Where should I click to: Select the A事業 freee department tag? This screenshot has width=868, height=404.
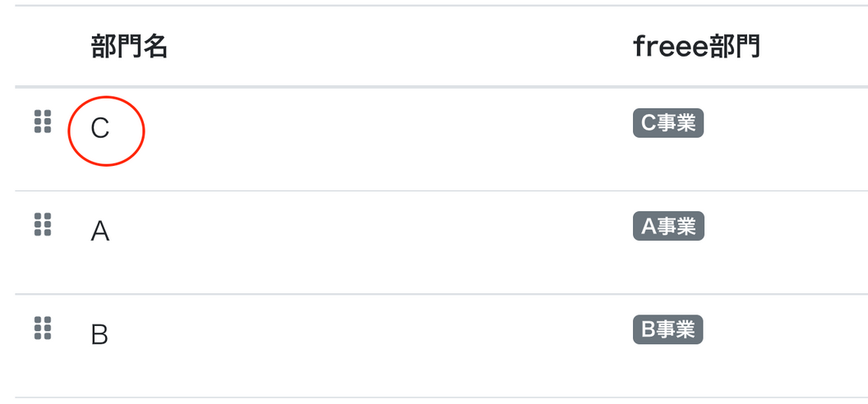click(669, 226)
